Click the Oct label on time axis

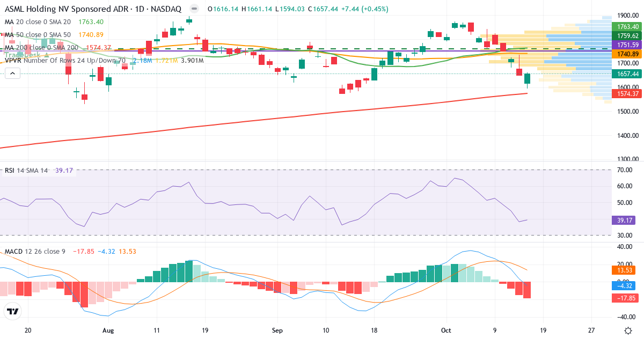(447, 330)
